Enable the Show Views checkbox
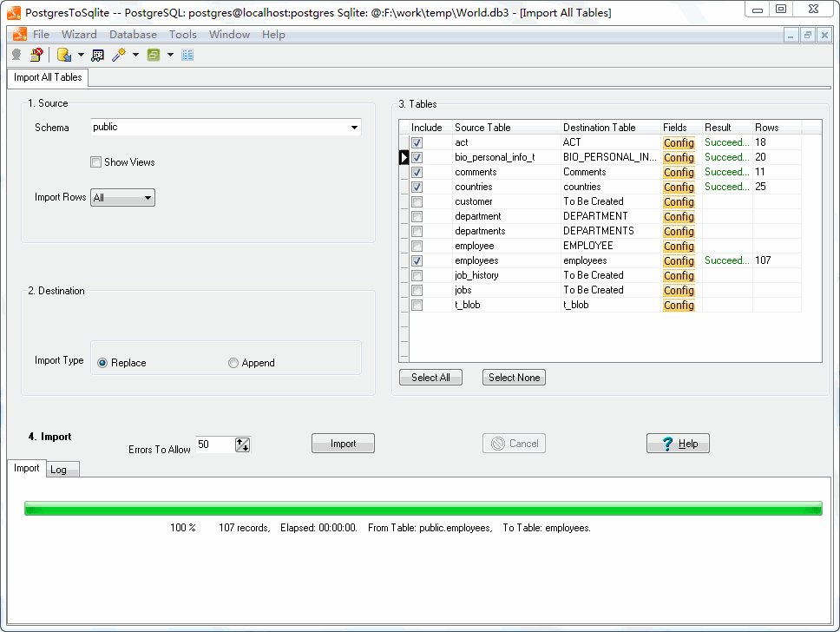840x632 pixels. (x=96, y=161)
